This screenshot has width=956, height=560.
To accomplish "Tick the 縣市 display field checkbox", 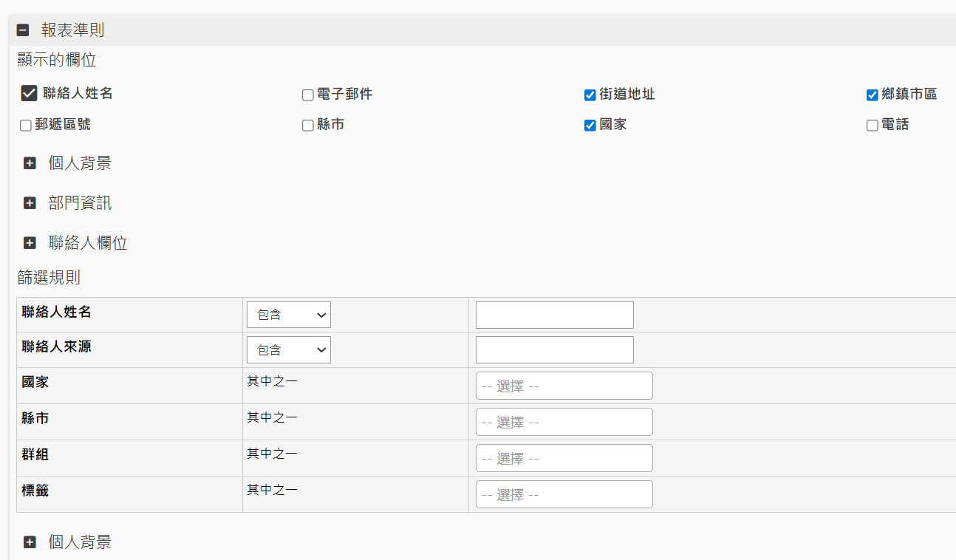I will click(308, 126).
